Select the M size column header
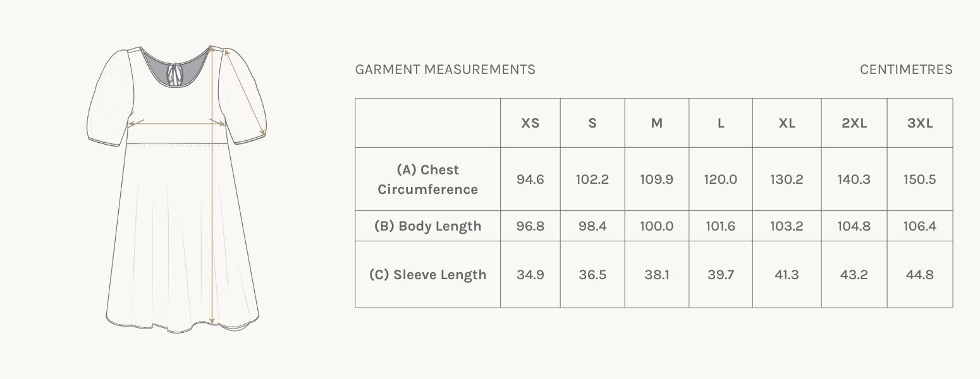Screen dimensions: 980x379 [x=656, y=123]
